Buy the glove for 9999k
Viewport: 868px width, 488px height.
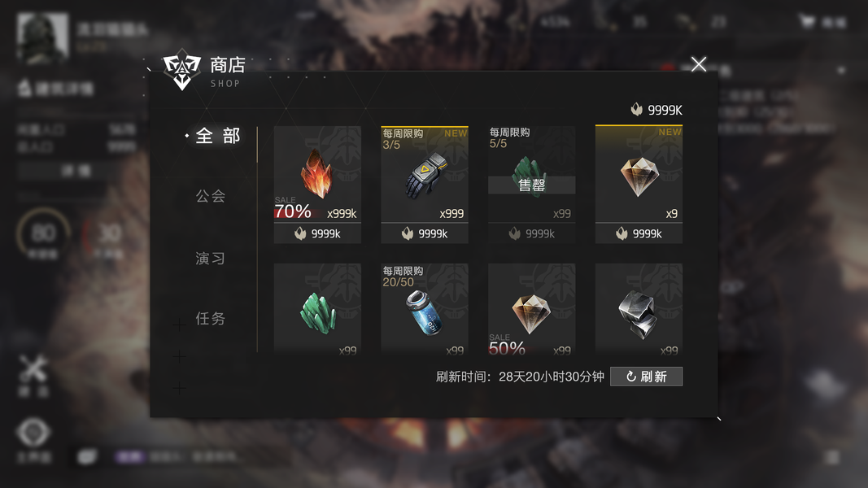[425, 233]
